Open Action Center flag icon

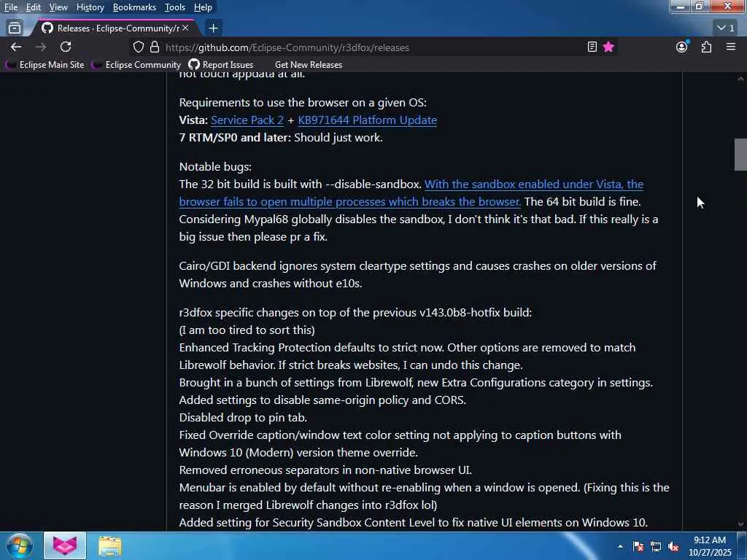(638, 547)
